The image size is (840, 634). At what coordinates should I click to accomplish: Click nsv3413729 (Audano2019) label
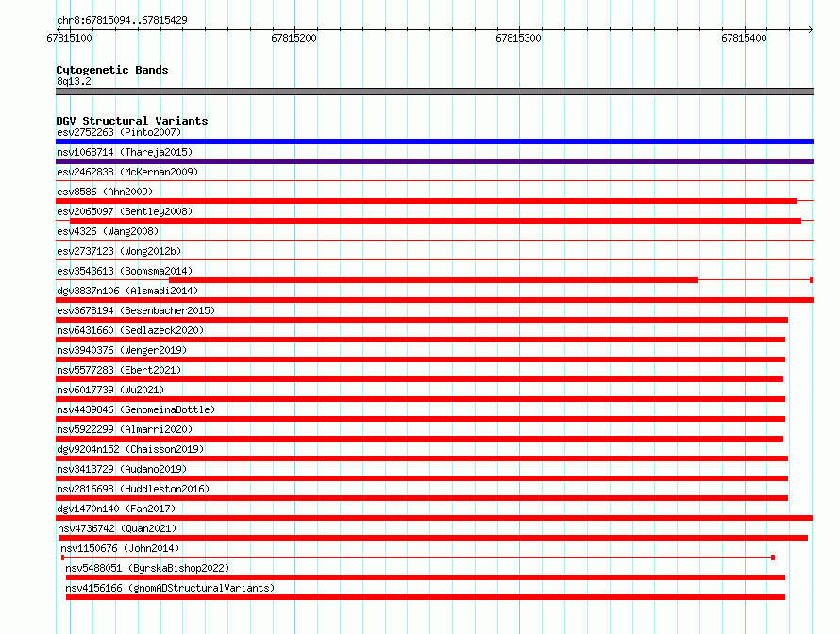click(x=122, y=469)
